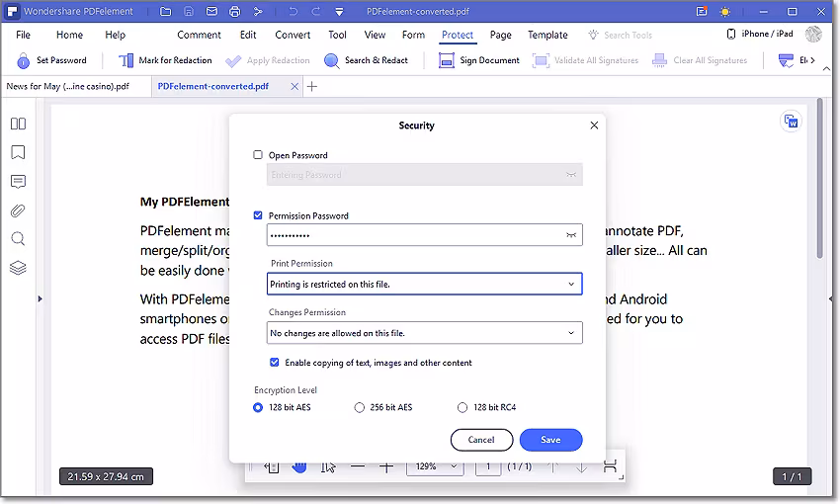Collapse the ribbon with the up chevron
Image resolution: width=840 pixels, height=504 pixels.
click(826, 68)
